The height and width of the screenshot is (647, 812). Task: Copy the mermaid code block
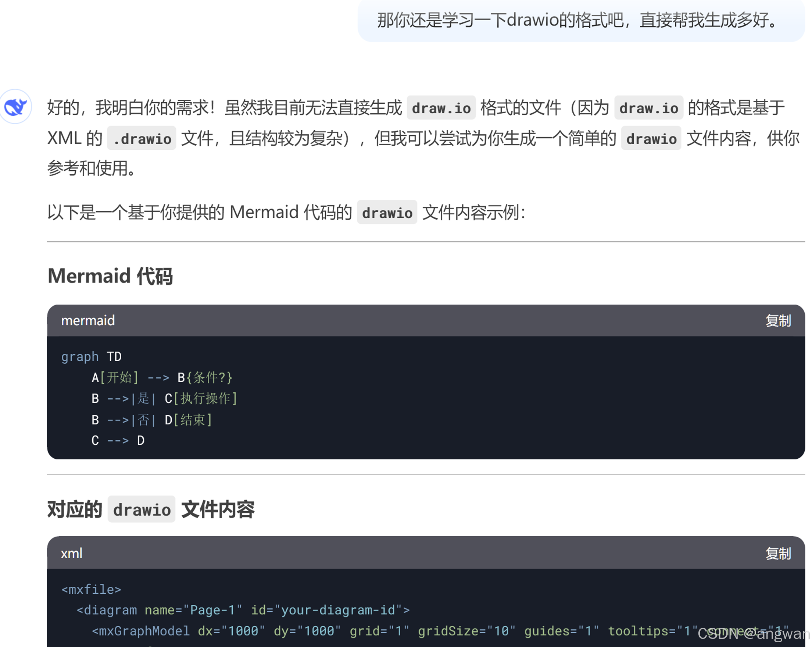[x=778, y=321]
